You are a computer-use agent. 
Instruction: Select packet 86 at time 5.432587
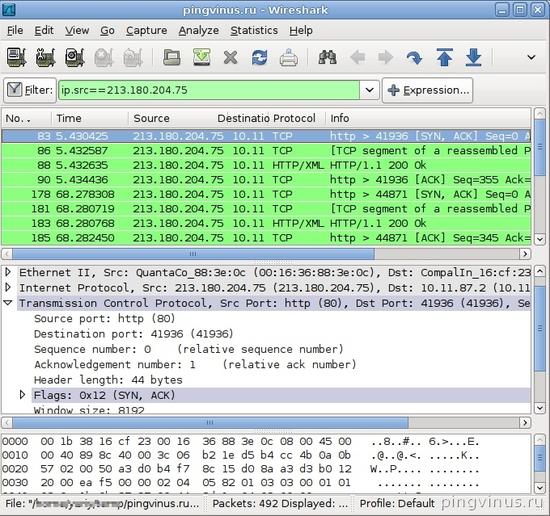point(266,150)
